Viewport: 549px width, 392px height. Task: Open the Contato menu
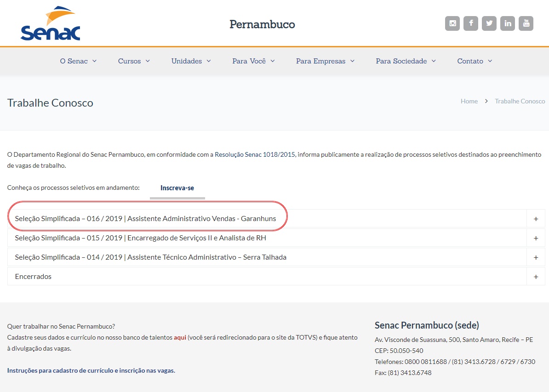pos(475,61)
